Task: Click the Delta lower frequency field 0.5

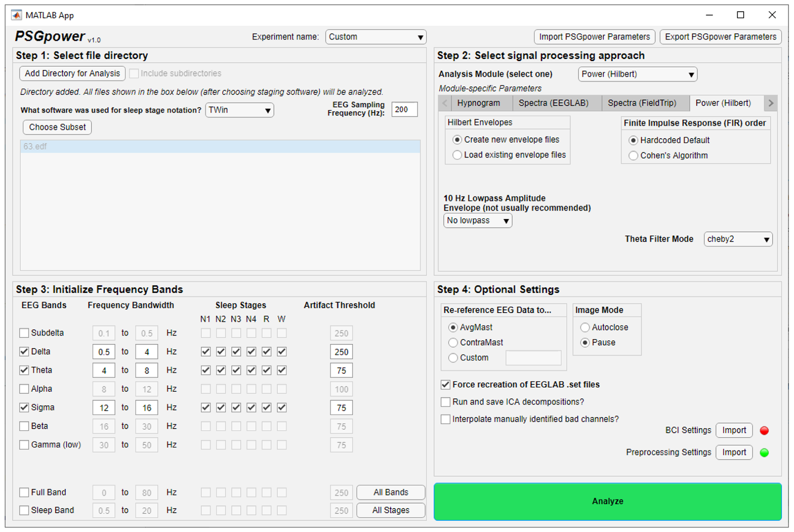Action: click(x=104, y=352)
